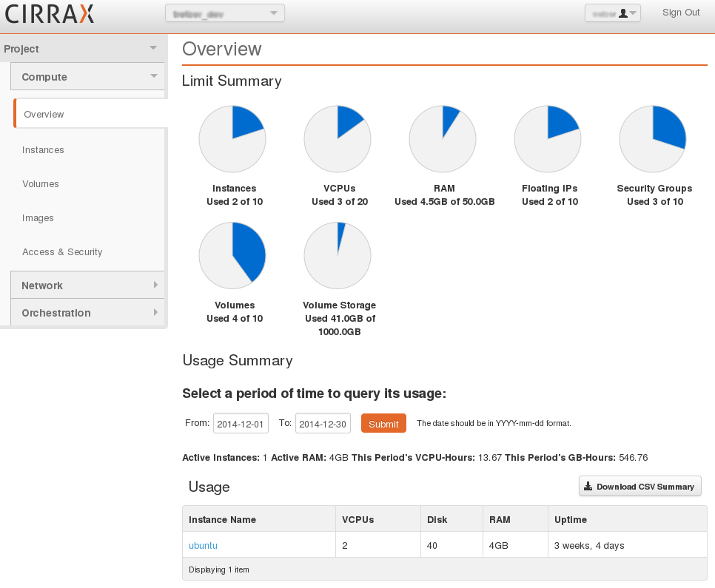Open the project selector dropdown
Image resolution: width=715 pixels, height=588 pixels.
(x=224, y=13)
